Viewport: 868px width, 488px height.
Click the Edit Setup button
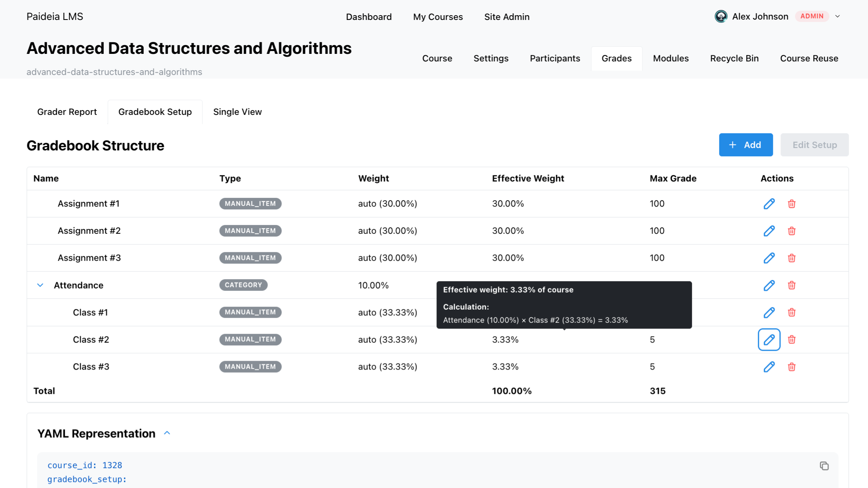point(814,145)
